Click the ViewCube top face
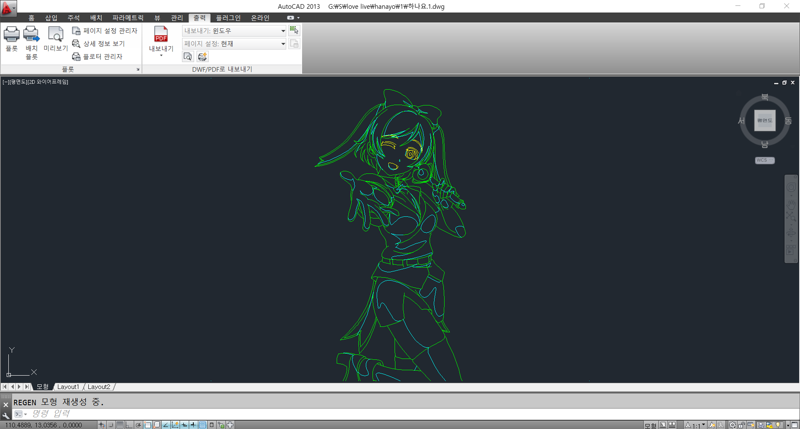Image resolution: width=800 pixels, height=429 pixels. point(764,120)
